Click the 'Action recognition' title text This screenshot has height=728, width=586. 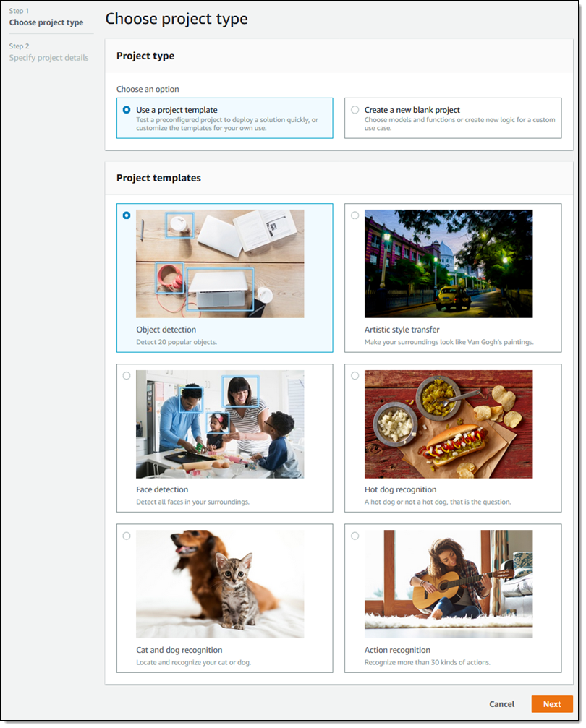pyautogui.click(x=397, y=650)
